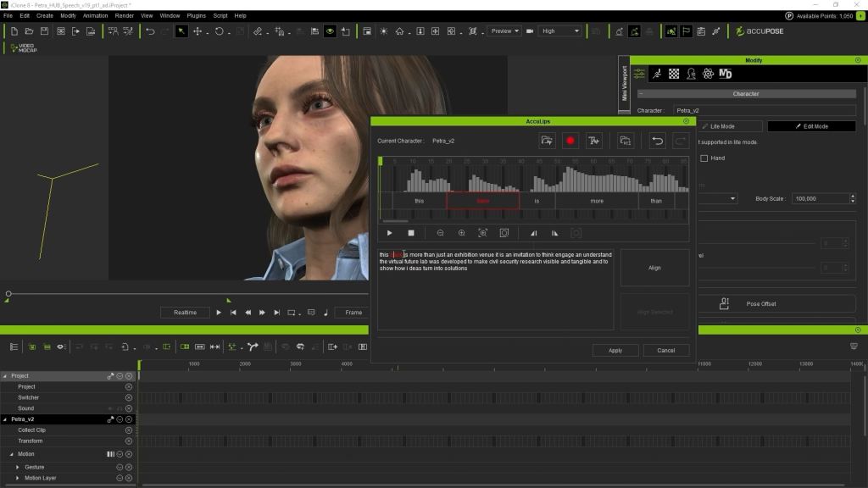Open the Window menu
Viewport: 868px width, 488px height.
pyautogui.click(x=170, y=16)
